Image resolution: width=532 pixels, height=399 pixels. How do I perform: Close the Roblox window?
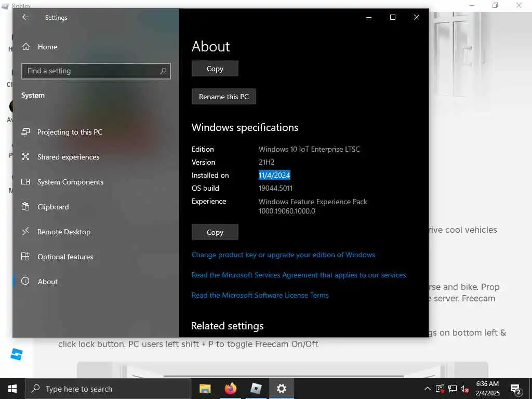(x=519, y=5)
